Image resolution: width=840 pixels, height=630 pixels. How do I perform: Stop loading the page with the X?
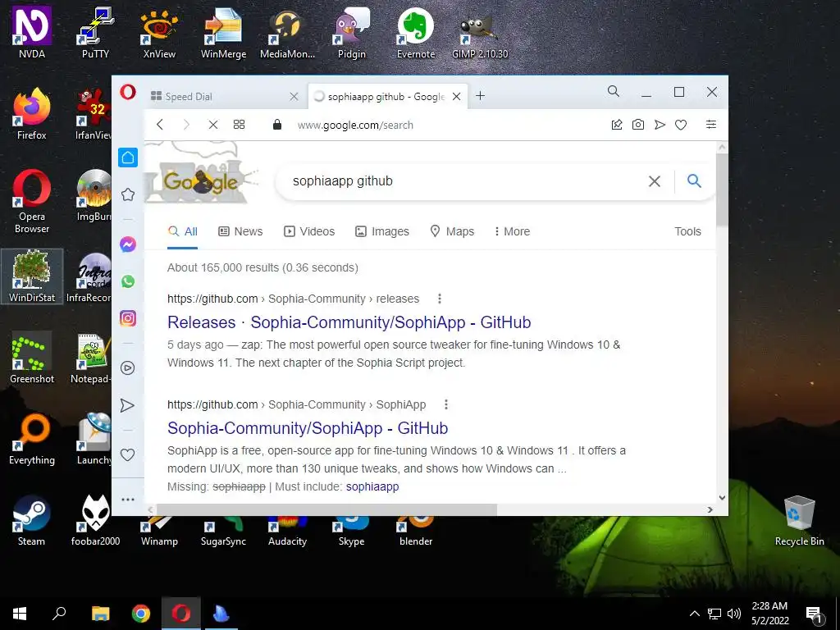[x=213, y=125]
